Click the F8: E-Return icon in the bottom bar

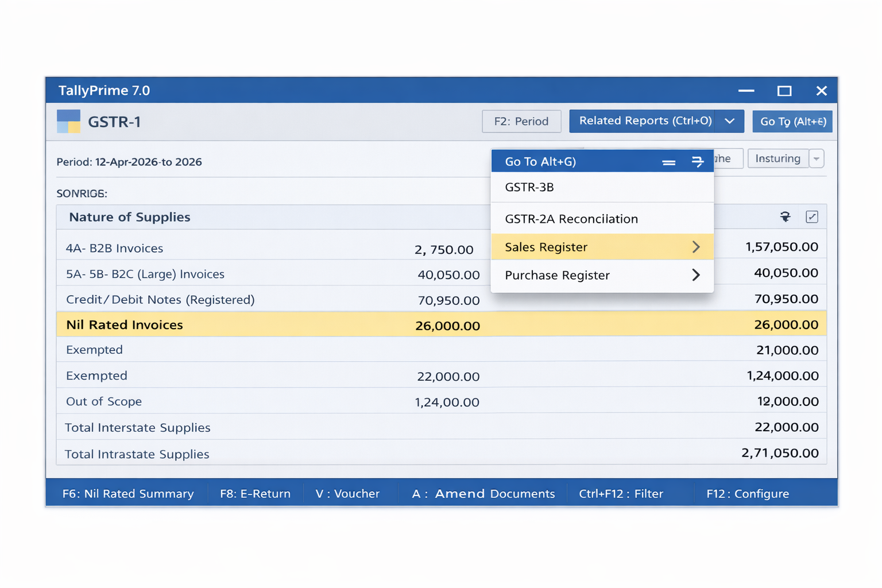(x=255, y=493)
